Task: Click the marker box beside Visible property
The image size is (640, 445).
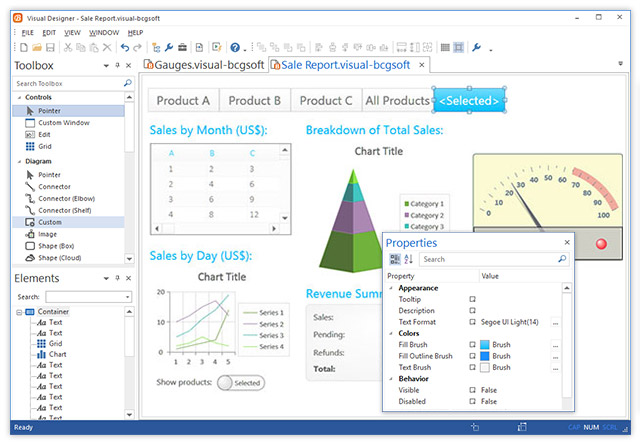Action: [x=473, y=390]
